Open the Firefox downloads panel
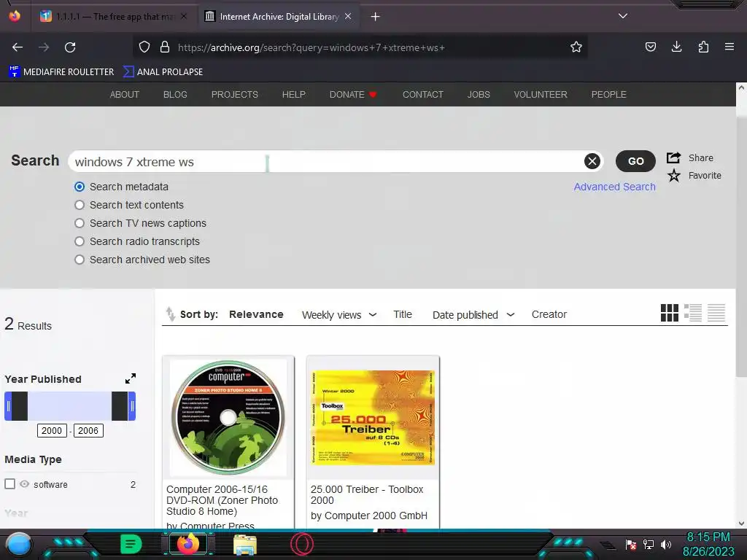 point(676,47)
